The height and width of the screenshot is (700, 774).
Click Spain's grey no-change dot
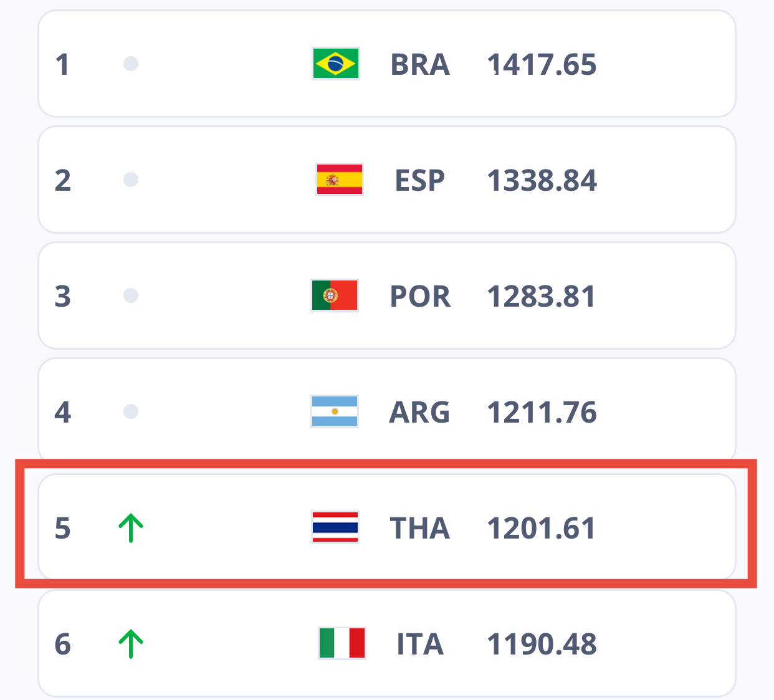131,180
